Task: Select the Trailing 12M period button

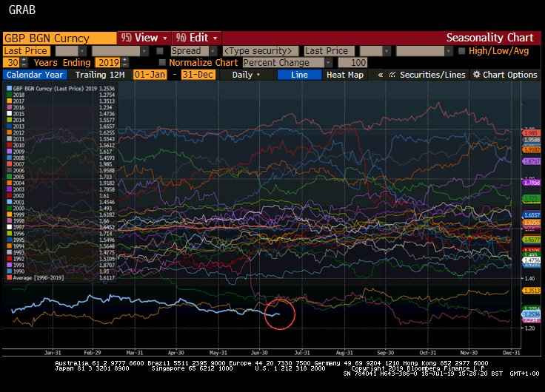Action: [x=100, y=75]
